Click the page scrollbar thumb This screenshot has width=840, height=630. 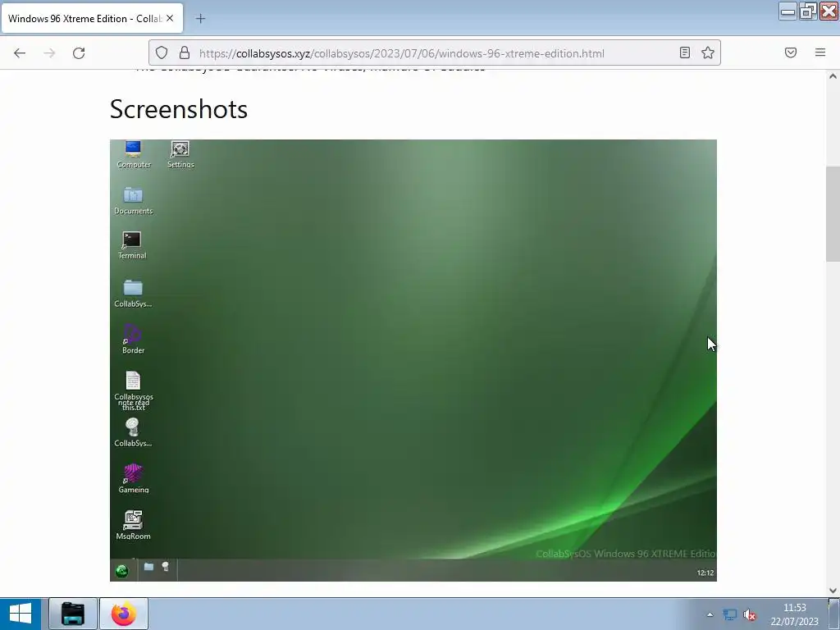[833, 214]
